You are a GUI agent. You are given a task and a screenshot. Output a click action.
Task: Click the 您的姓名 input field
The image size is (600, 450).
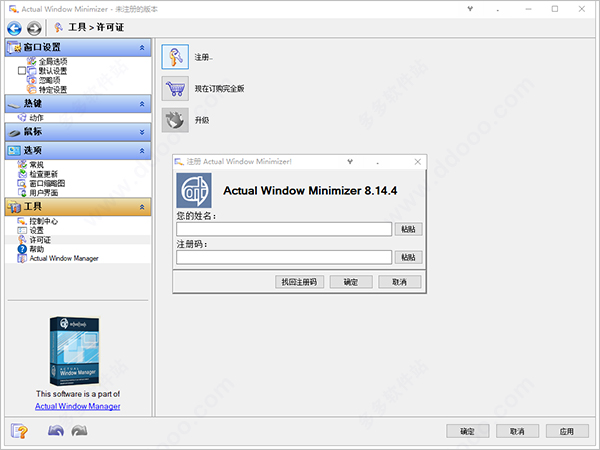[284, 229]
